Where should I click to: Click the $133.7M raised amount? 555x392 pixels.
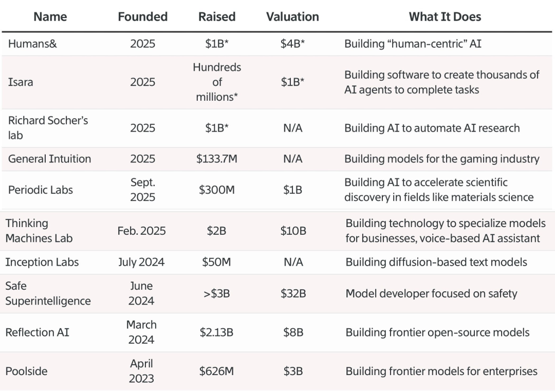(217, 159)
